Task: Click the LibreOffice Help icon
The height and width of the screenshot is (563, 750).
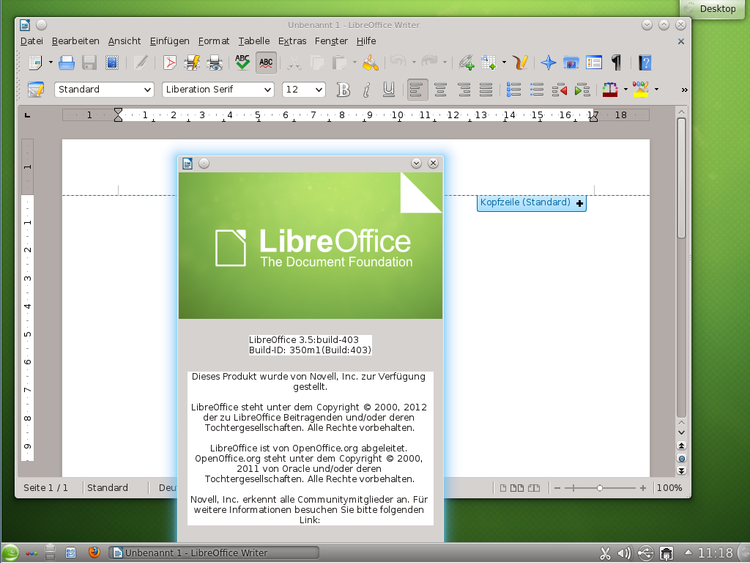Action: pyautogui.click(x=645, y=63)
